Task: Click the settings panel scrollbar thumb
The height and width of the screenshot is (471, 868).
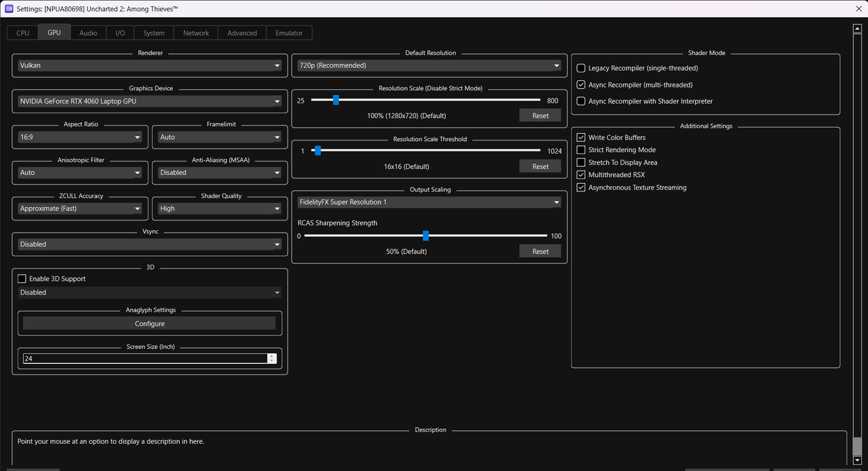Action: 857,447
